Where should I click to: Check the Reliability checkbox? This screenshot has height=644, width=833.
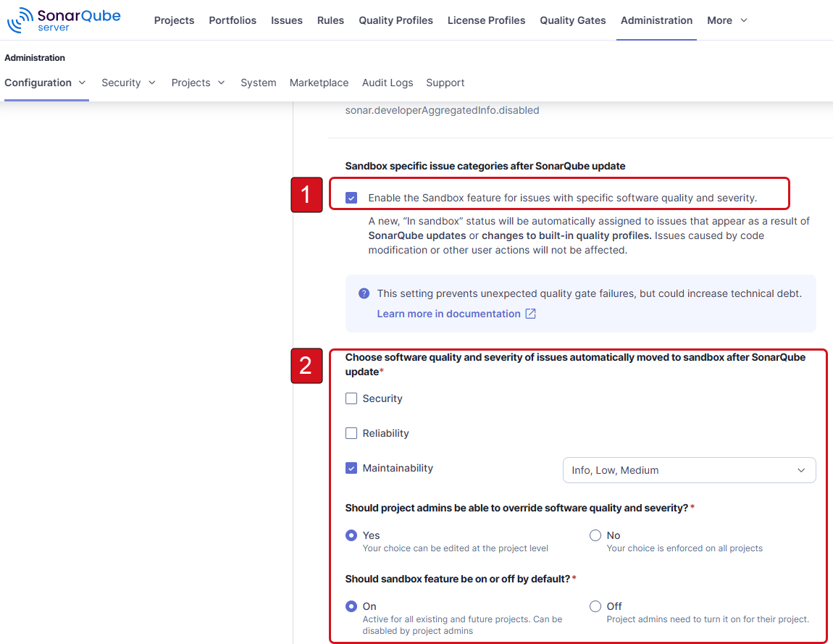(x=351, y=432)
